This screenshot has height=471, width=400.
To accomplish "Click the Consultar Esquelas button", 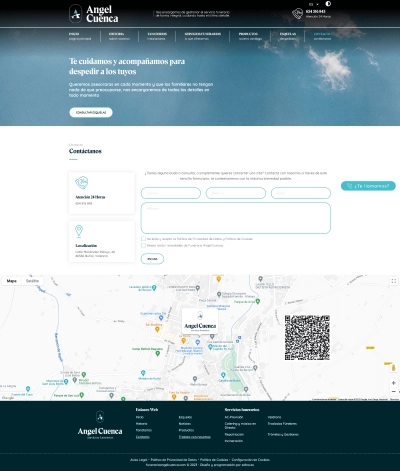I will pyautogui.click(x=91, y=112).
